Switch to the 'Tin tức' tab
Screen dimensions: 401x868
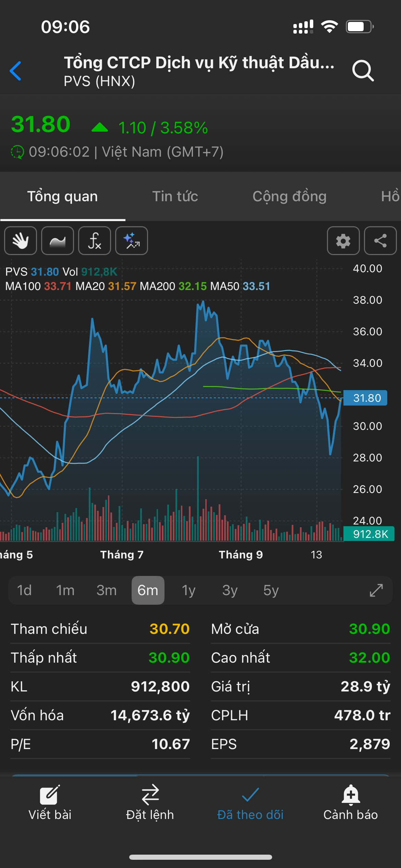(175, 196)
